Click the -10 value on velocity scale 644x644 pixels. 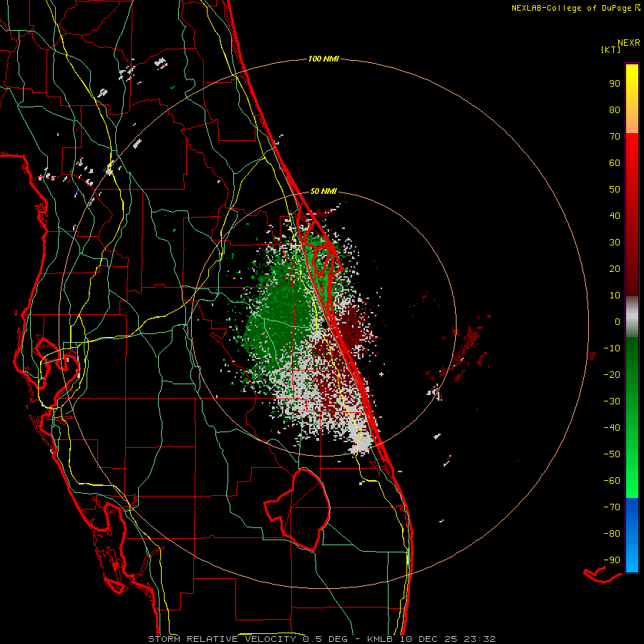(612, 348)
